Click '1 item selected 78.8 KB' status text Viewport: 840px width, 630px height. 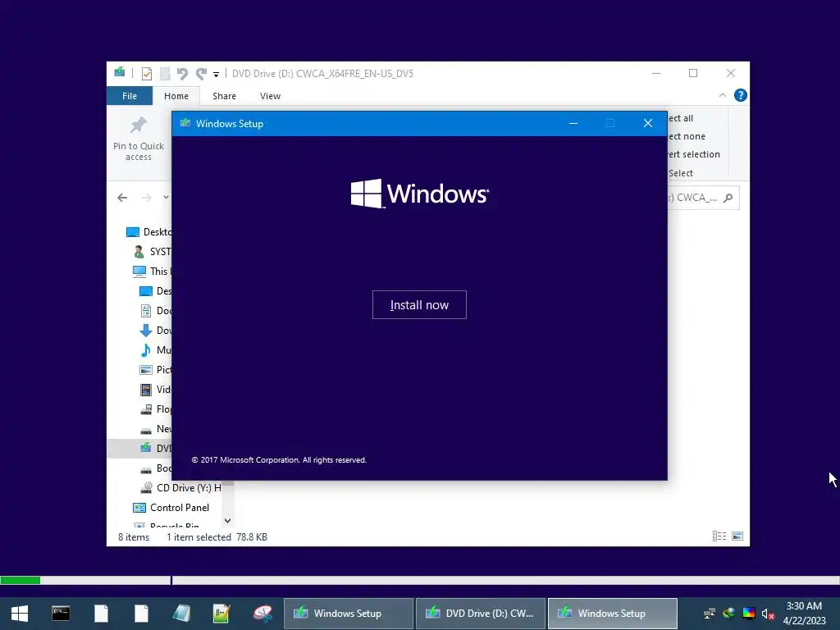tap(217, 536)
